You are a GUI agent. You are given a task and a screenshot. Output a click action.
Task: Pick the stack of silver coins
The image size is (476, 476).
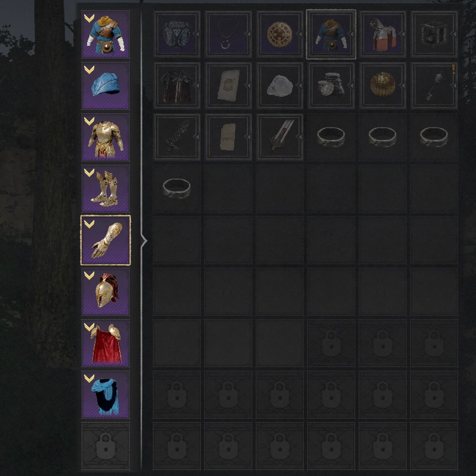point(331,86)
